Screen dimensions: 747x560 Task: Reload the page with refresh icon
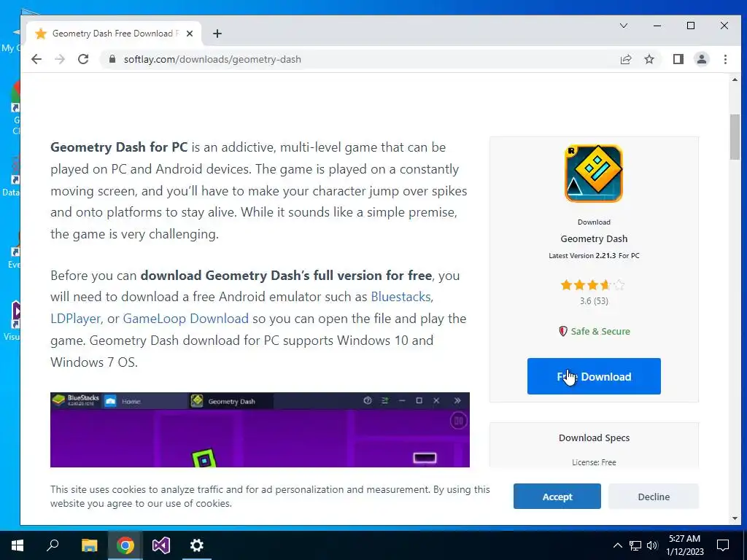(83, 60)
